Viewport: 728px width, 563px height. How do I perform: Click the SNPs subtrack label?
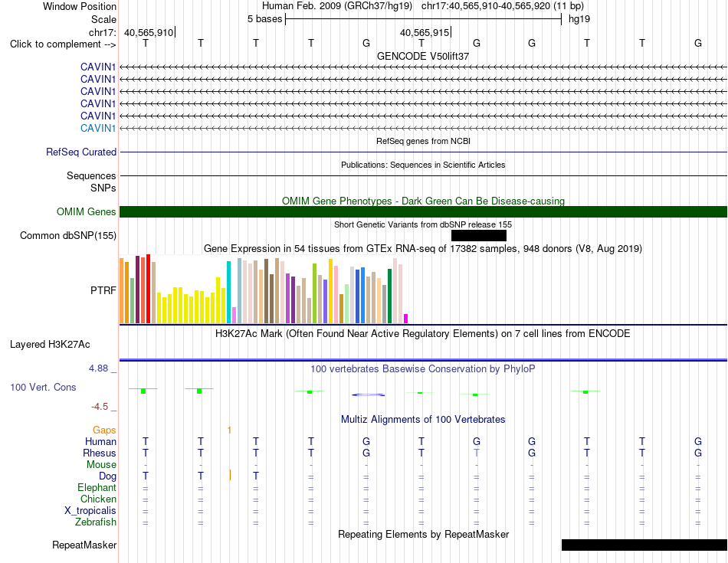[x=103, y=188]
